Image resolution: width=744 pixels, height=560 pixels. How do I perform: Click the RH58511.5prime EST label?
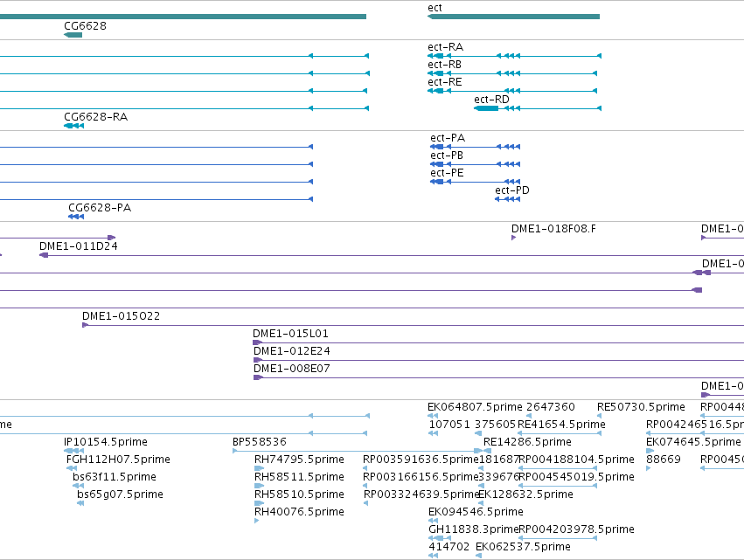[x=299, y=477]
